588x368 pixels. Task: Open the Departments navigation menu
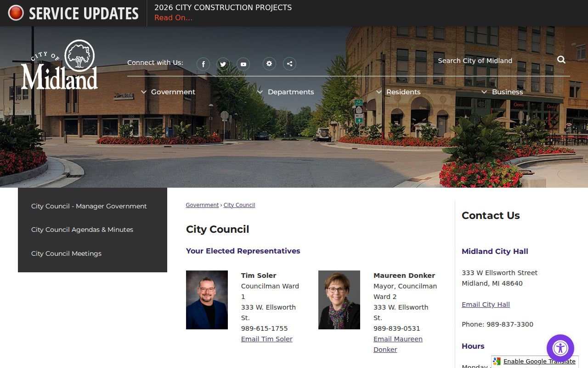click(291, 92)
